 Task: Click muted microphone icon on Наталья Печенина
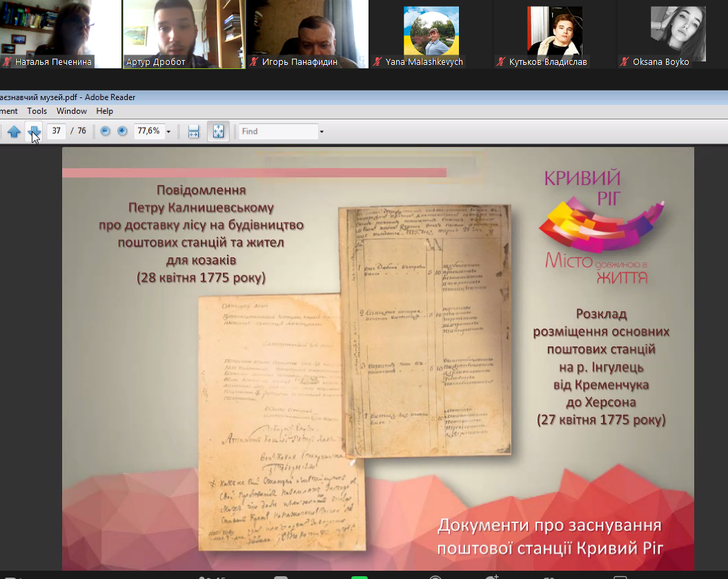coord(8,62)
